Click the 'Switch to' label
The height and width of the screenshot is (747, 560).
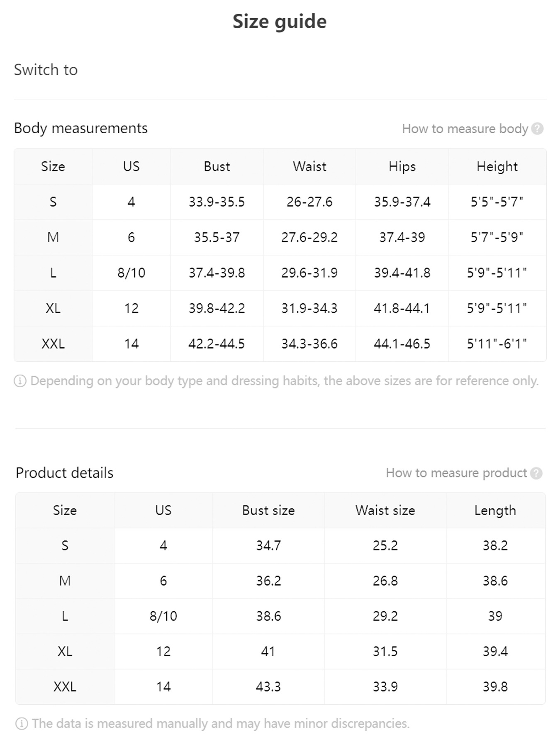[46, 70]
